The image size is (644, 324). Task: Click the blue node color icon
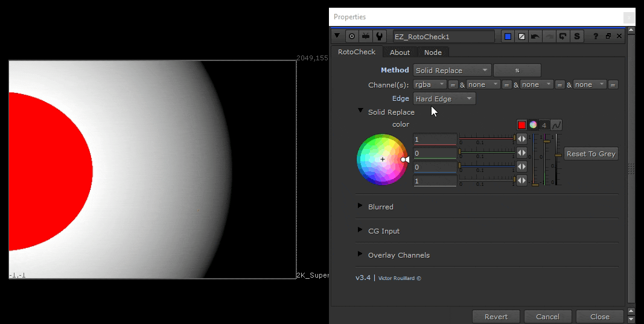[x=508, y=36]
